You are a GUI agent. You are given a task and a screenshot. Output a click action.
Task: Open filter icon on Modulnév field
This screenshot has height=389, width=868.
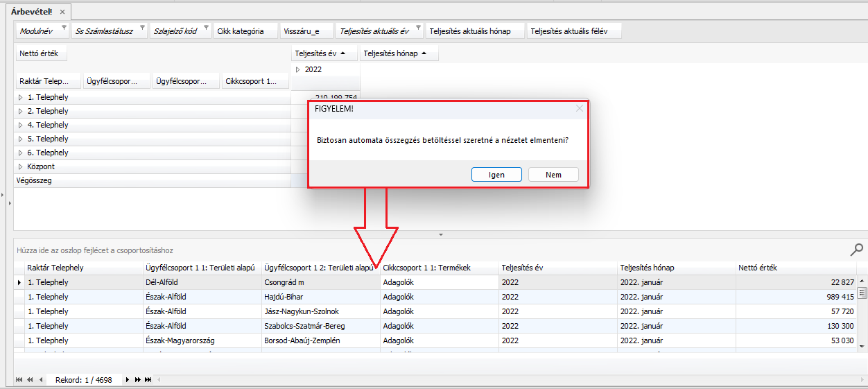click(x=64, y=28)
